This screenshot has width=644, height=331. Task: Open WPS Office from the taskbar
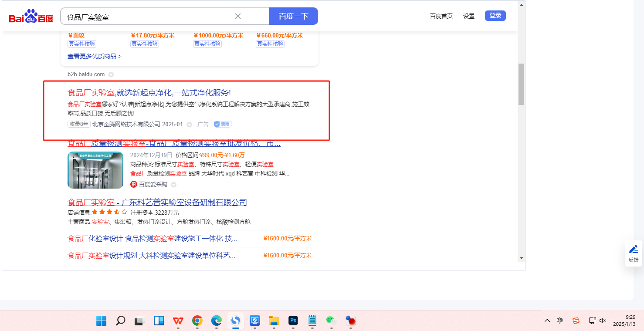click(x=178, y=321)
